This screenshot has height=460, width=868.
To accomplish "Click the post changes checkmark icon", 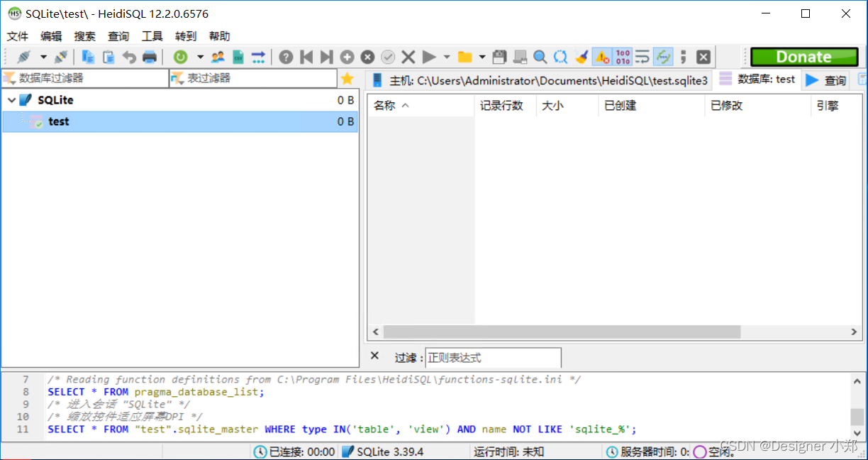I will [x=388, y=57].
